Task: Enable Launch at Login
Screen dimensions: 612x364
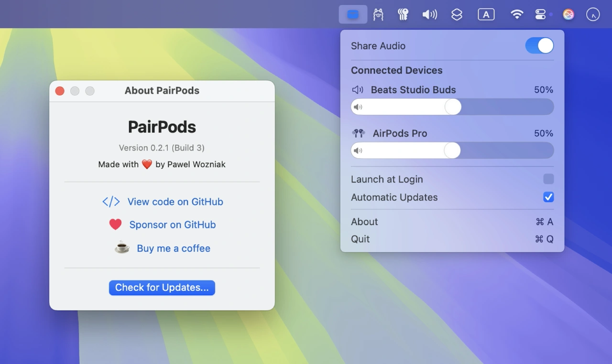Action: tap(548, 179)
